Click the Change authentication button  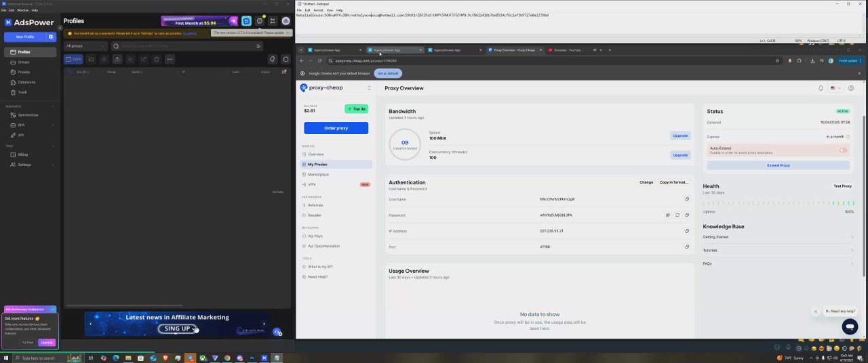coord(646,182)
